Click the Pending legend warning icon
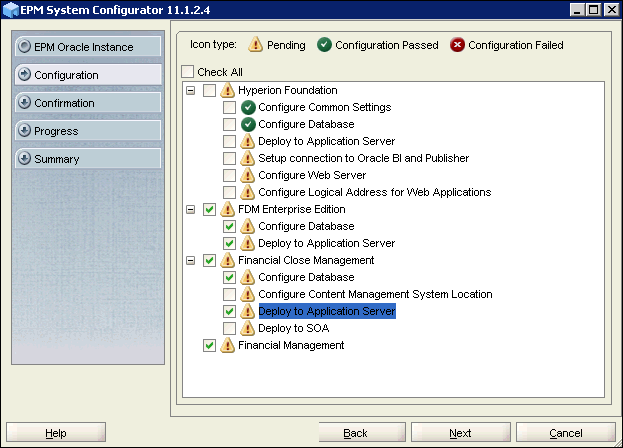 [x=255, y=44]
